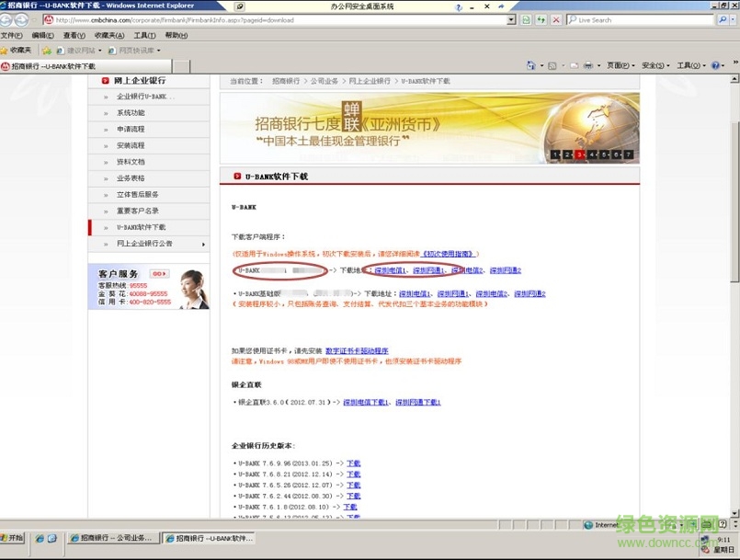740x560 pixels.
Task: Show banner slide number 2
Action: click(568, 154)
